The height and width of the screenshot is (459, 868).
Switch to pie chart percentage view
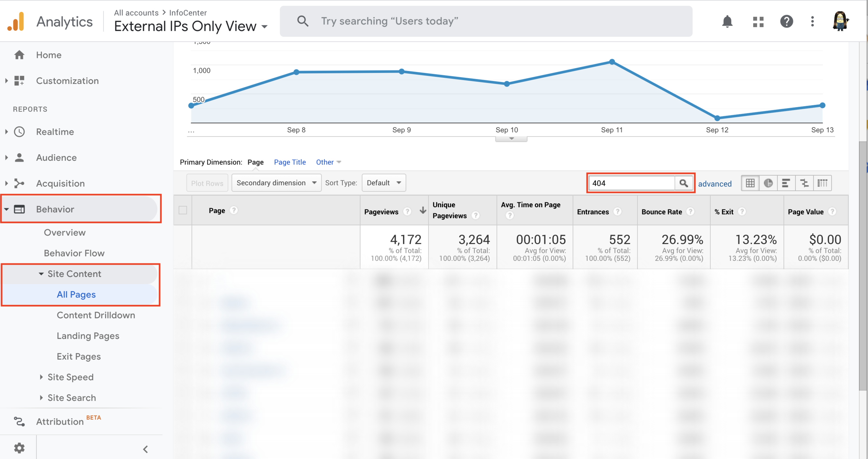[768, 183]
